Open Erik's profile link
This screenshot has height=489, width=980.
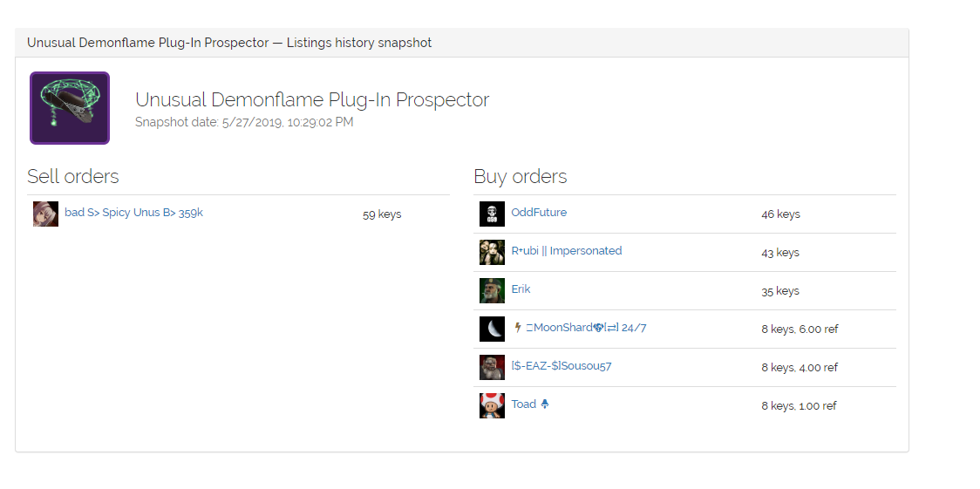coord(521,289)
